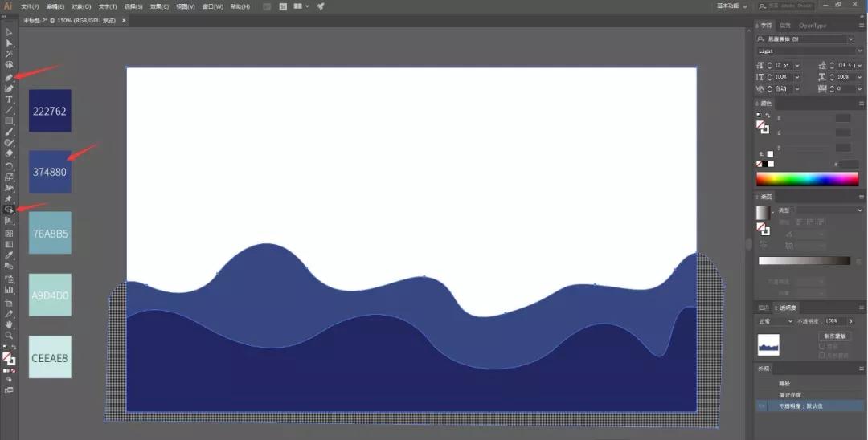Open the workspace switcher dropdown

click(x=732, y=6)
